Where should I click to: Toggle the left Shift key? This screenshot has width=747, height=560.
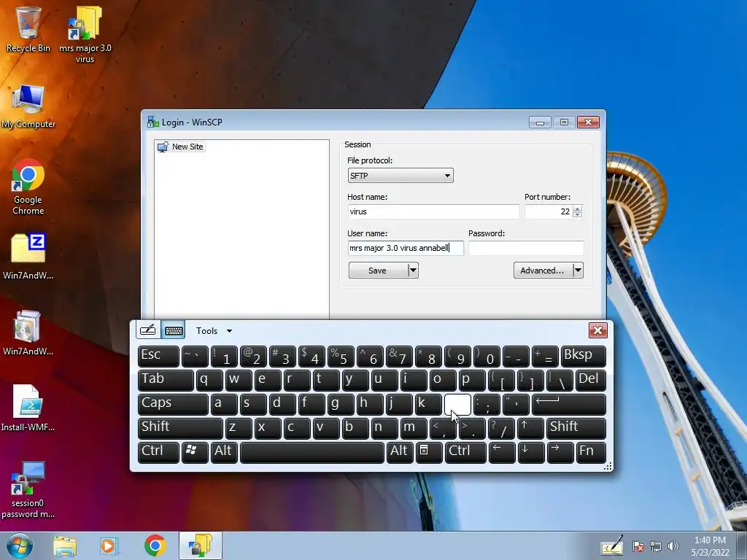[x=180, y=428]
